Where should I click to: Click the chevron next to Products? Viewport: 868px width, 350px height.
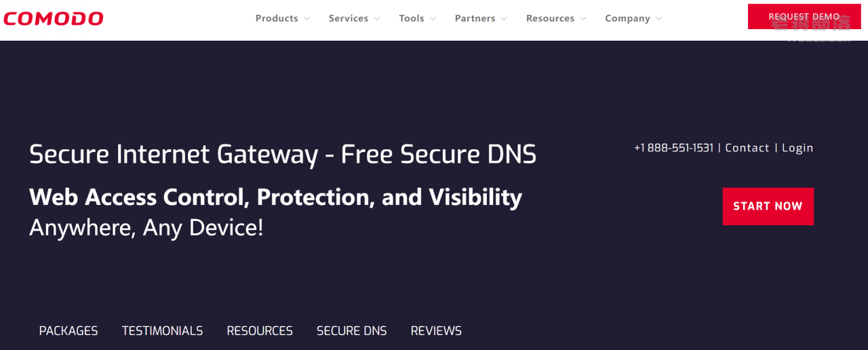pyautogui.click(x=307, y=19)
